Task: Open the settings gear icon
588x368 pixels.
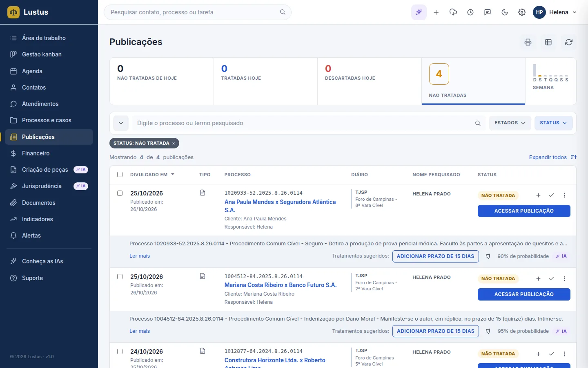Action: point(522,12)
